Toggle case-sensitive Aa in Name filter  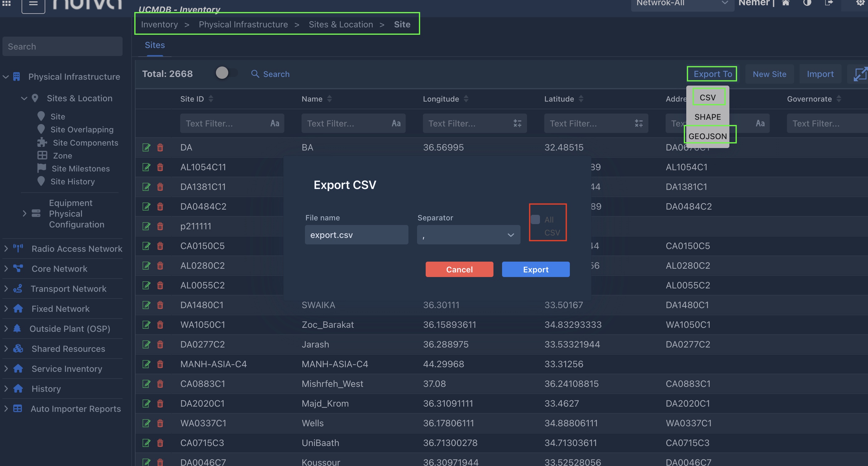(x=396, y=123)
